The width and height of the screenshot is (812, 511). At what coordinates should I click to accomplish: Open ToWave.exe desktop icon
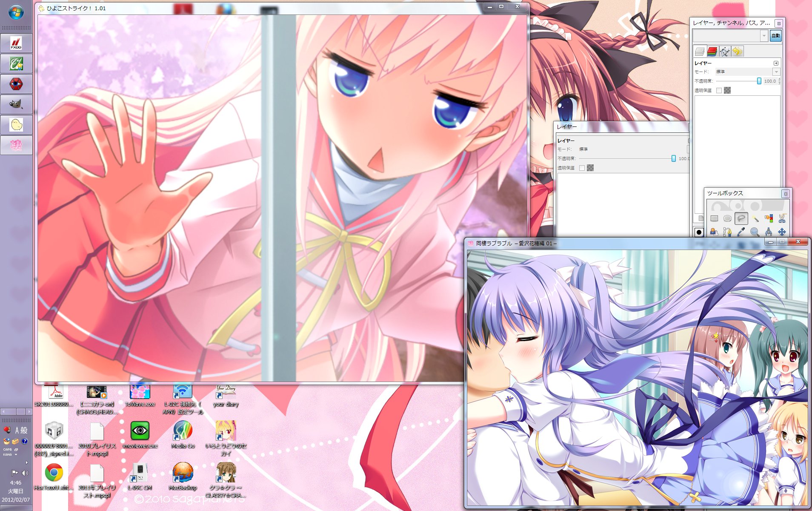tap(140, 395)
